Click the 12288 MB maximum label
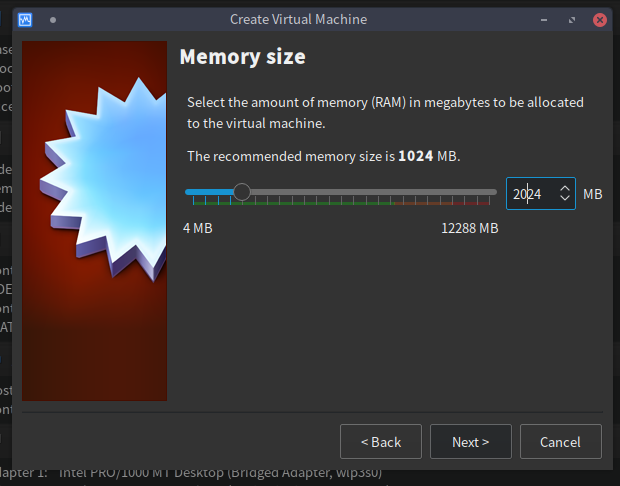The width and height of the screenshot is (620, 486). pos(469,228)
